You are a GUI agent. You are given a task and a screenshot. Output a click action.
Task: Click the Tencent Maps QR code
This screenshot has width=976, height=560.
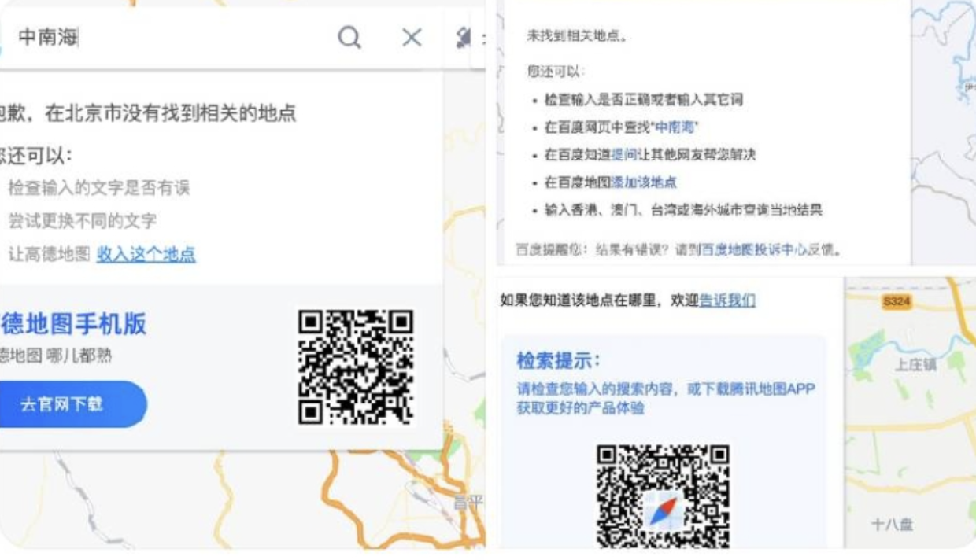(664, 496)
